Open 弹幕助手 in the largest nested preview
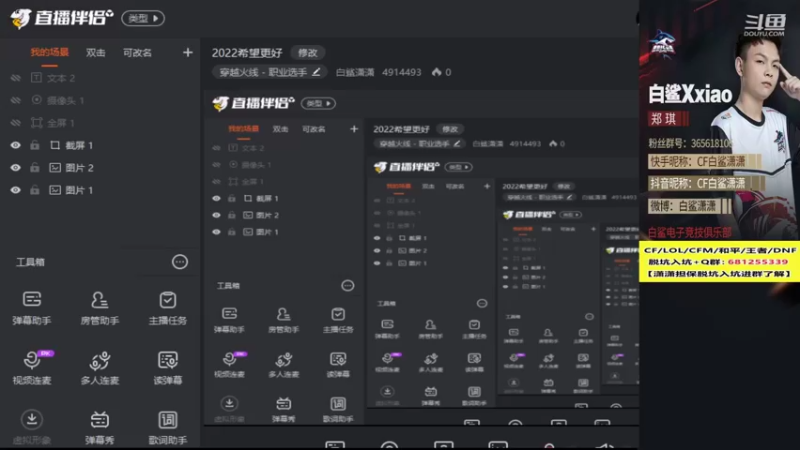This screenshot has width=800, height=450. pyautogui.click(x=229, y=320)
